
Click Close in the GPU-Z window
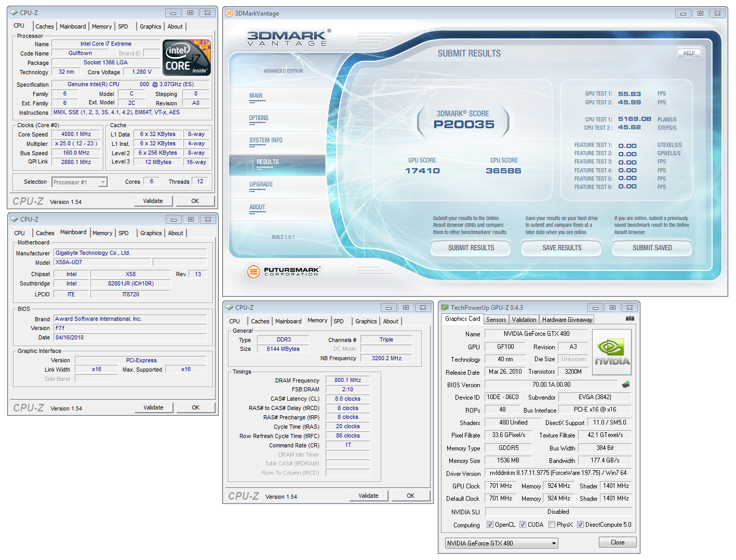[x=618, y=542]
